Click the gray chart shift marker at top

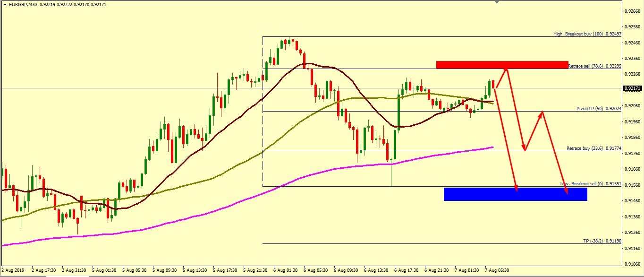coord(496,2)
